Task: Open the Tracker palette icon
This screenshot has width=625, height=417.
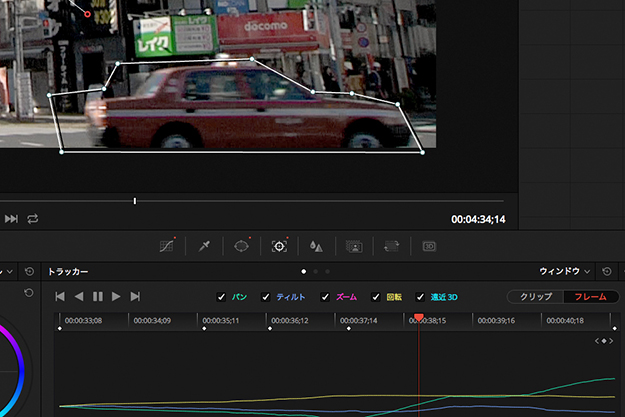Action: pyautogui.click(x=279, y=245)
